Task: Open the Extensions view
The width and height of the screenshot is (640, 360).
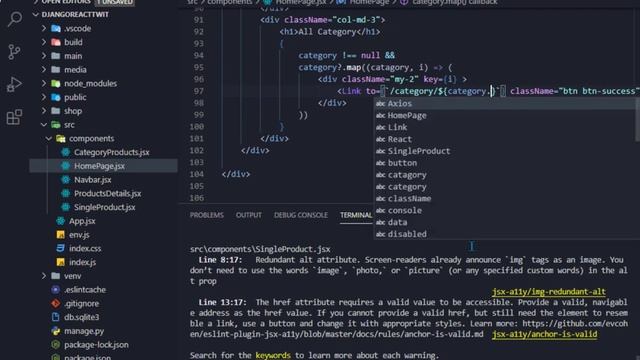Action: 15,117
